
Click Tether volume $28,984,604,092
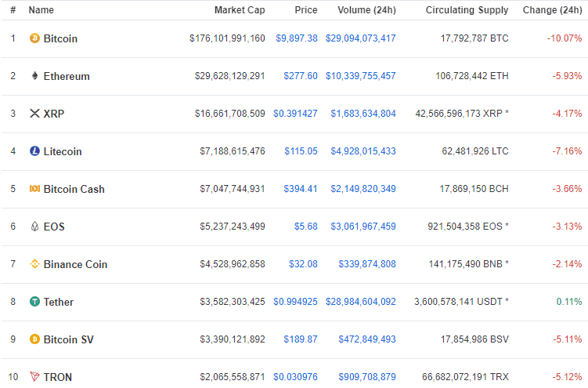[x=361, y=301]
